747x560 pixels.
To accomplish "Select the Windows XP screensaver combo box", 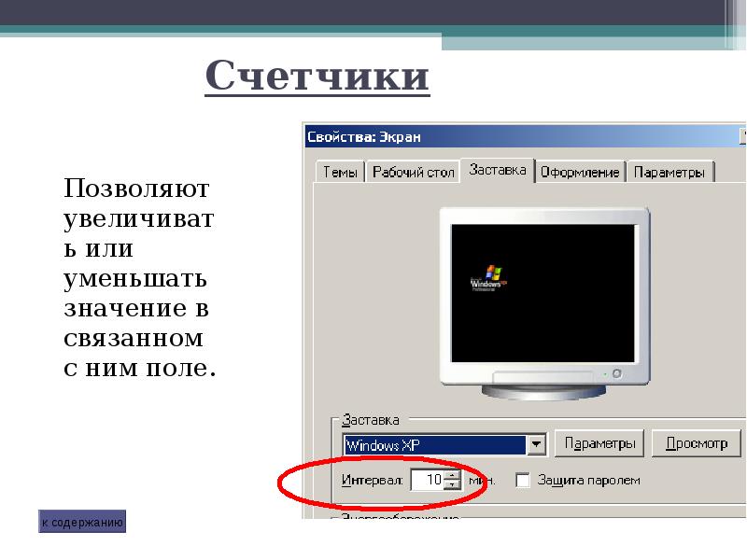I will (x=435, y=444).
